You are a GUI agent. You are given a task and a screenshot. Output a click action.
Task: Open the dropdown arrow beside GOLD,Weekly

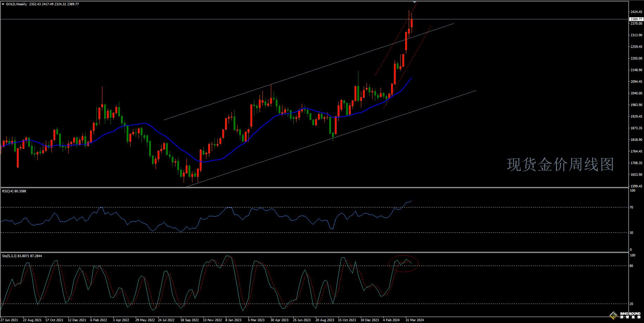coord(3,4)
